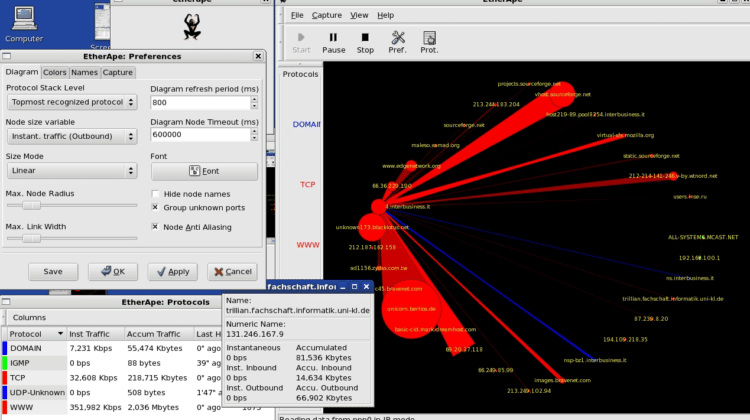The height and width of the screenshot is (420, 750).
Task: Toggle the Hide node names checkbox
Action: point(155,194)
